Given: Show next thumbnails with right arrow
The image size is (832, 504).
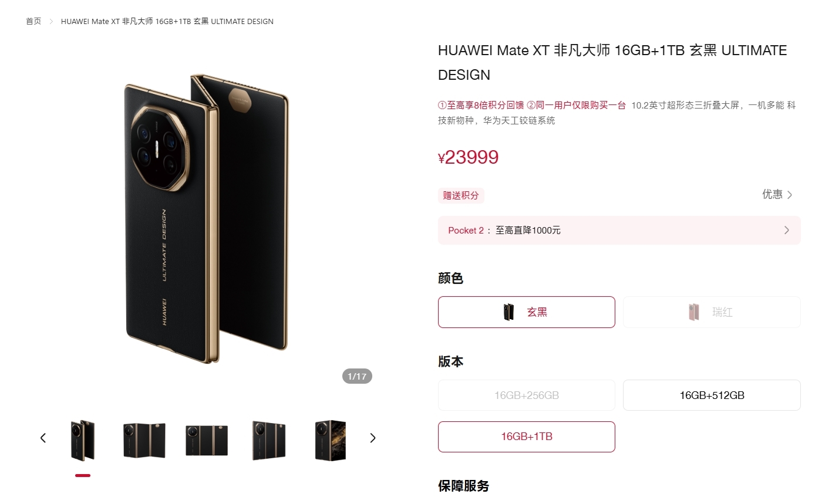Looking at the screenshot, I should tap(373, 438).
